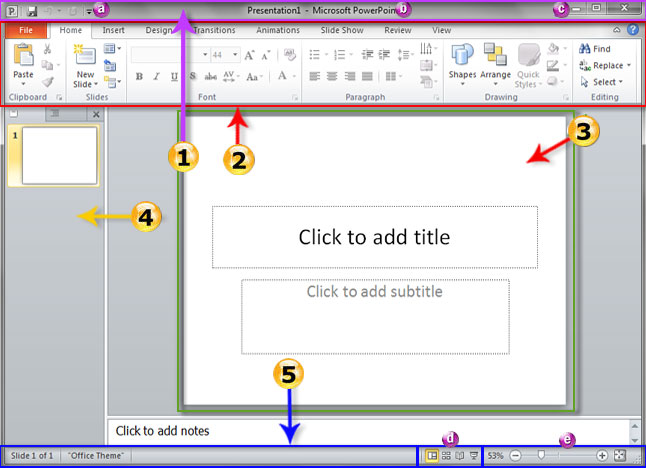
Task: Click the Align Text Right icon
Action: [x=350, y=76]
